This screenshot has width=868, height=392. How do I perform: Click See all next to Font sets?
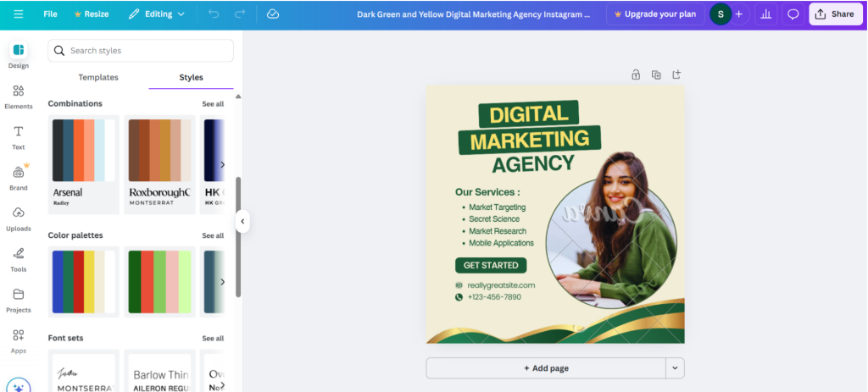pyautogui.click(x=213, y=339)
